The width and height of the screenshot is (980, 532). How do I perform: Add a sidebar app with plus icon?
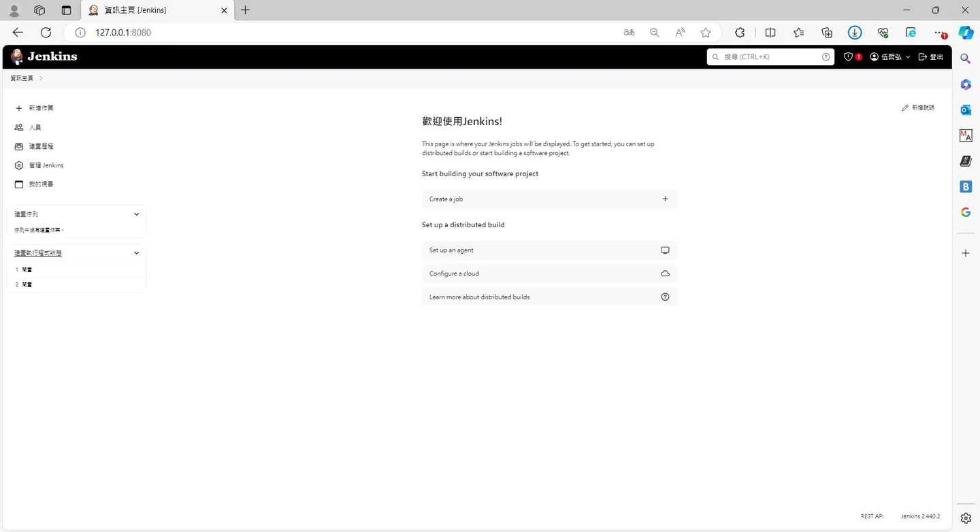pyautogui.click(x=966, y=253)
